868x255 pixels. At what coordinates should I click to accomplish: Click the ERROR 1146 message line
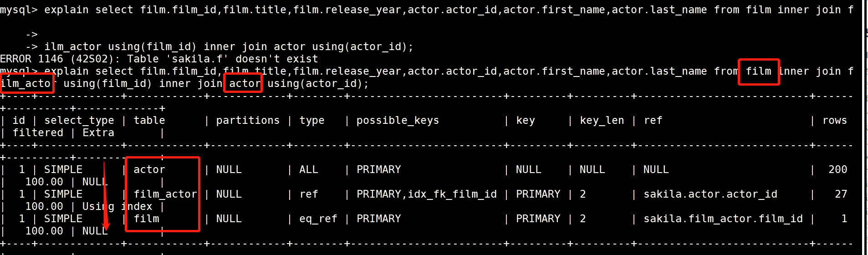(x=159, y=59)
